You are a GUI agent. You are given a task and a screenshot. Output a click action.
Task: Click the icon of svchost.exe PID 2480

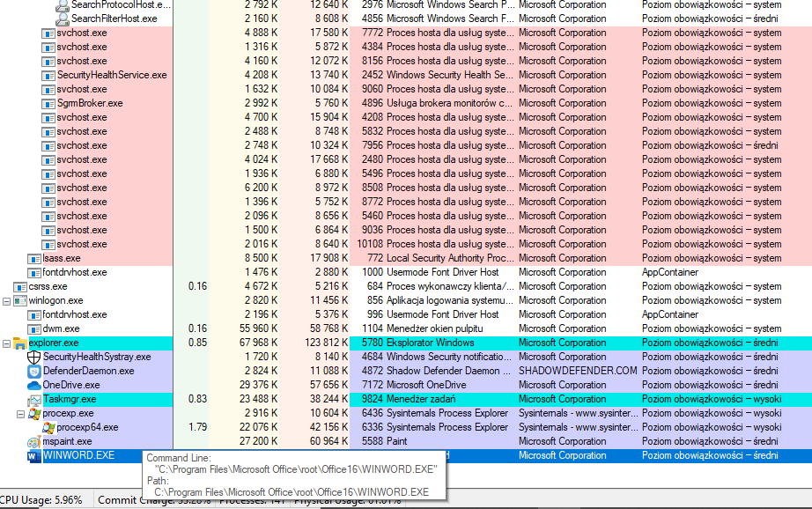click(x=48, y=160)
